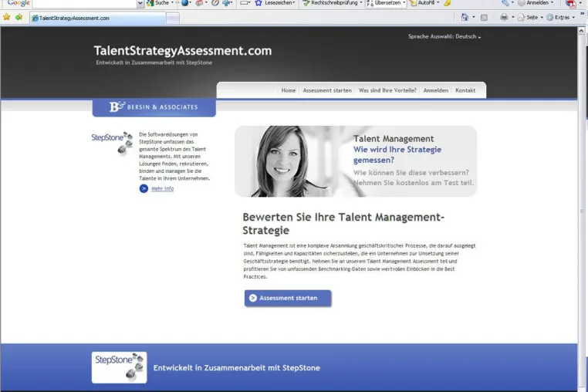The height and width of the screenshot is (392, 588).
Task: Click the StepStone logo in sidebar
Action: click(112, 143)
